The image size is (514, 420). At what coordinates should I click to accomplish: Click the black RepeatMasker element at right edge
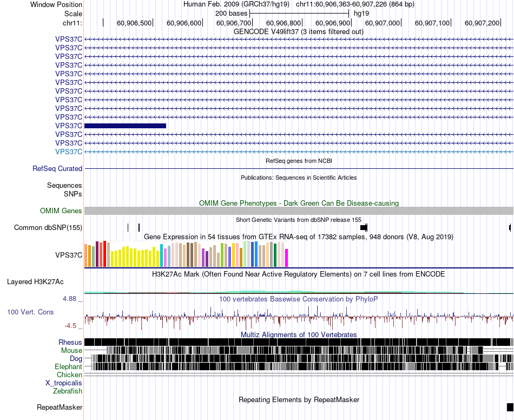click(x=510, y=407)
